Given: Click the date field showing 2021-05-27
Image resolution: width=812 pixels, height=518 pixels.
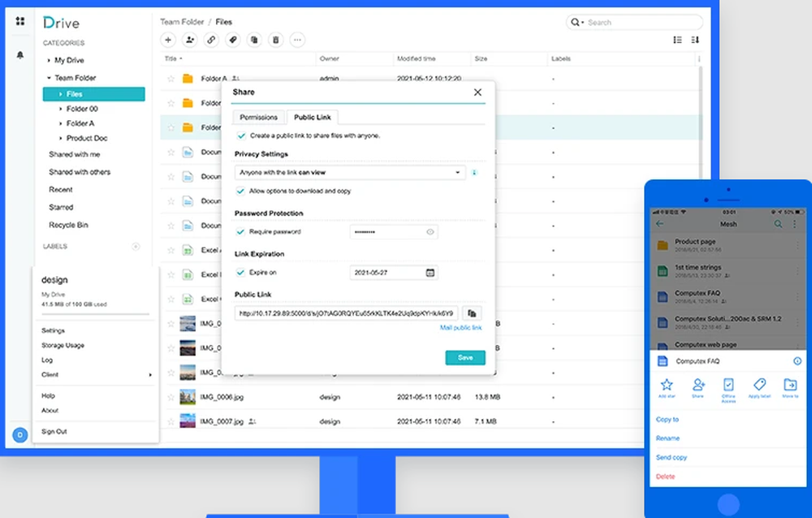Looking at the screenshot, I should [392, 271].
